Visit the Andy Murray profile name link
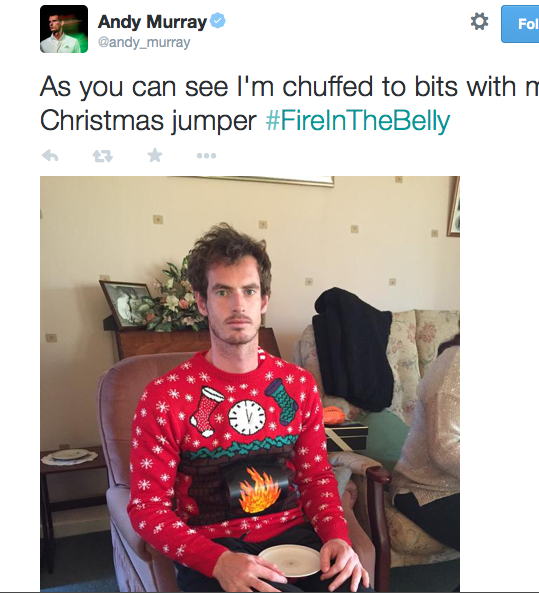The image size is (539, 593). 152,22
